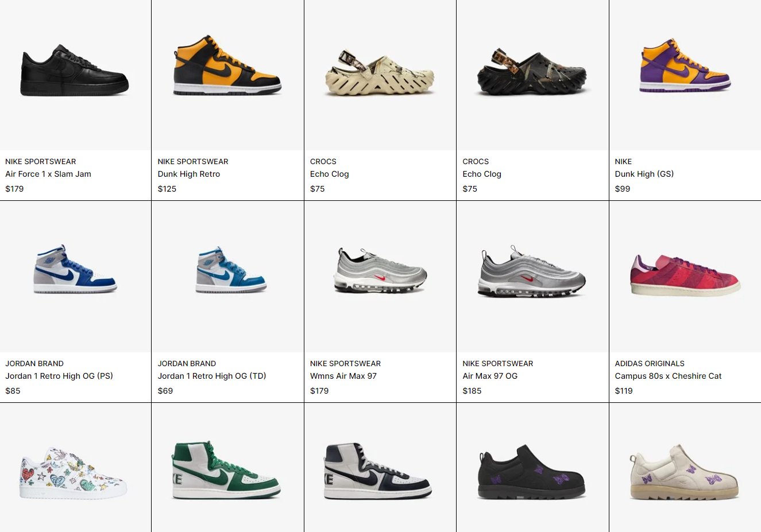
Task: Open the black Air Force 1 x Slam Jam image
Action: (x=75, y=71)
